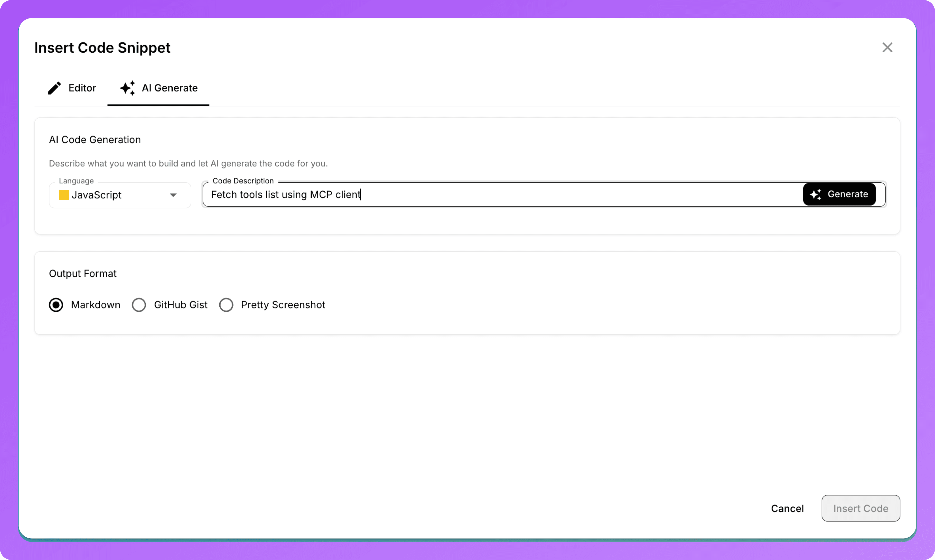935x560 pixels.
Task: Select the Markdown output format
Action: point(56,305)
